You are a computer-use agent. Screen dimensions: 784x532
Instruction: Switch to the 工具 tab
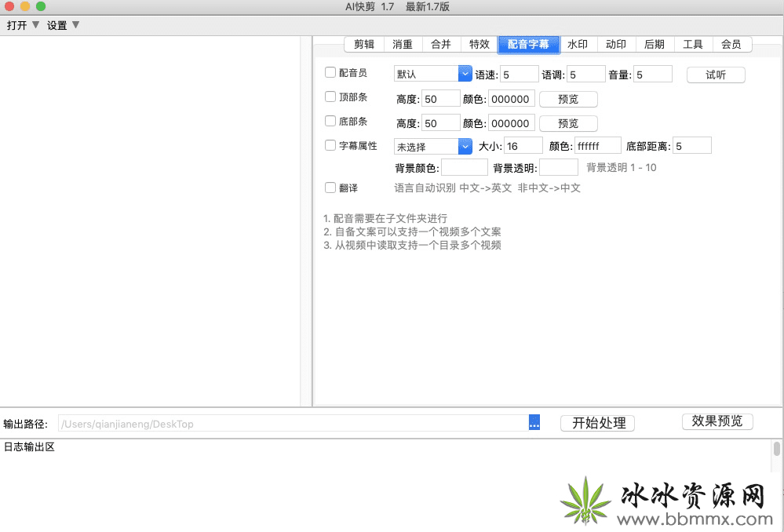[x=693, y=45]
